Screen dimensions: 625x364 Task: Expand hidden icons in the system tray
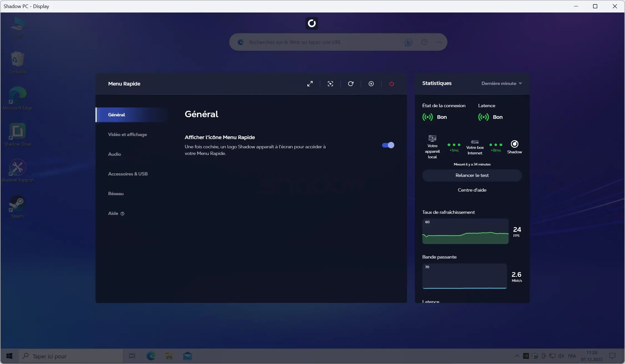pos(517,356)
